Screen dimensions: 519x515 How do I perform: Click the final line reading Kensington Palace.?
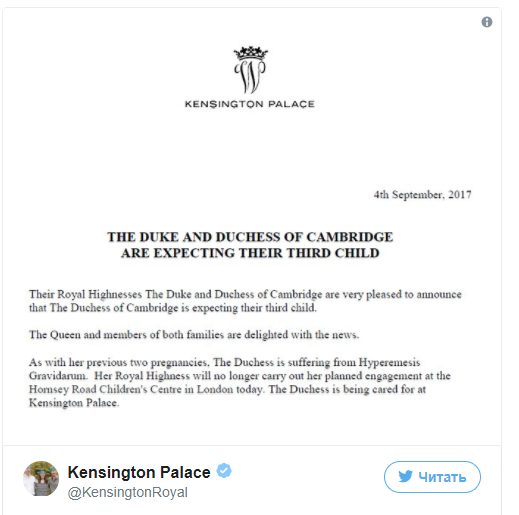74,403
